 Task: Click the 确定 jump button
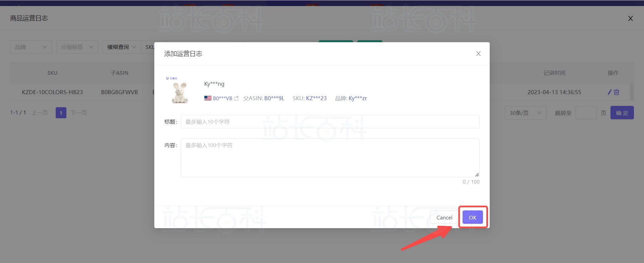pyautogui.click(x=622, y=113)
